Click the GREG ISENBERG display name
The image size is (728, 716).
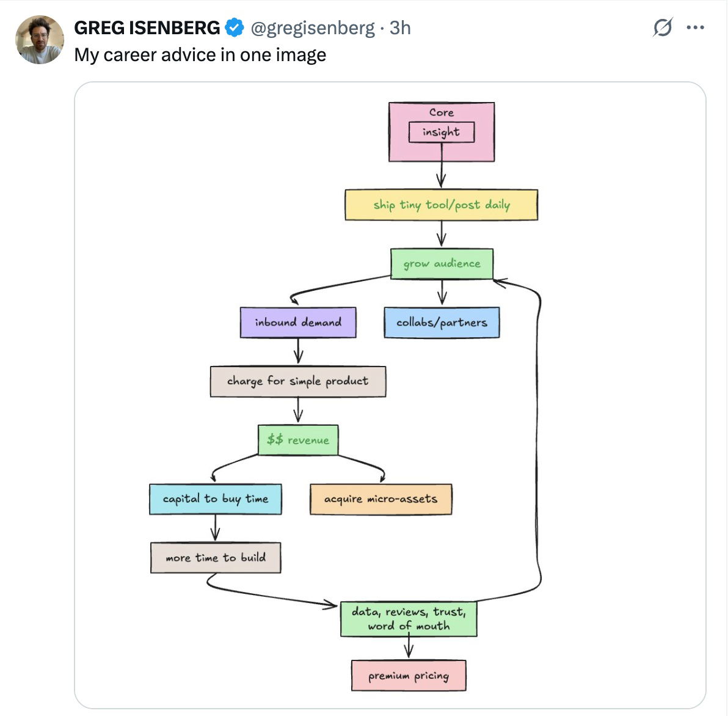(x=147, y=27)
